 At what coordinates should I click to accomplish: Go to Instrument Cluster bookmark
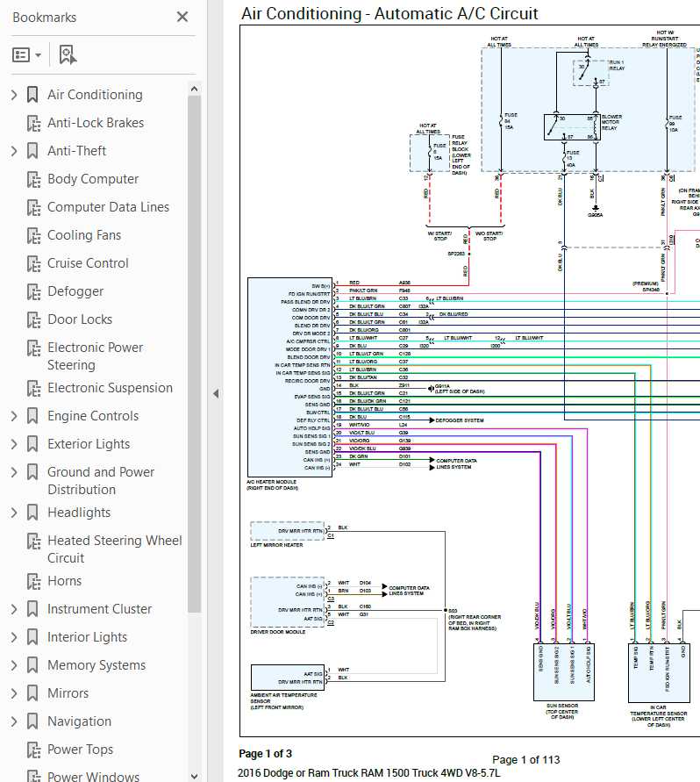click(x=99, y=609)
